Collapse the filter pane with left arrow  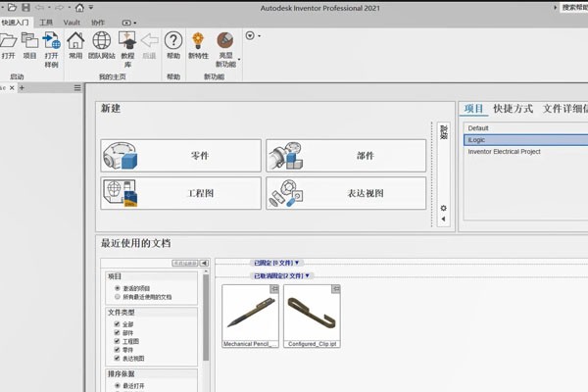coord(204,264)
